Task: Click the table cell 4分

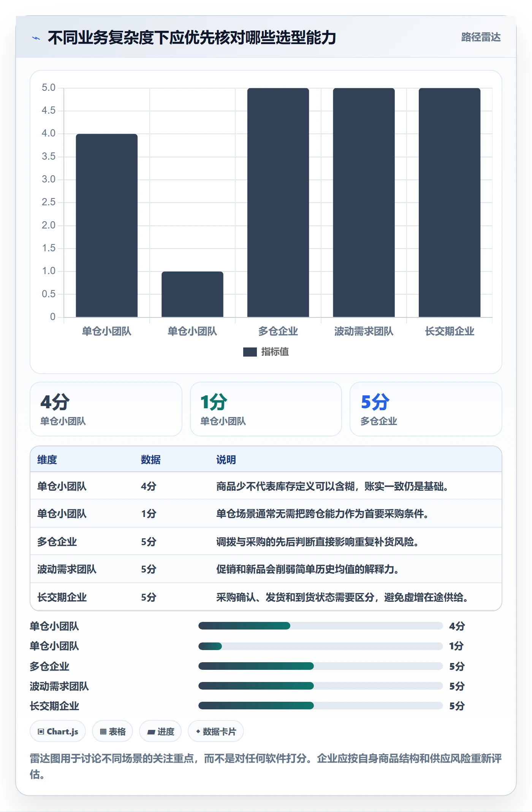Action: pyautogui.click(x=149, y=486)
